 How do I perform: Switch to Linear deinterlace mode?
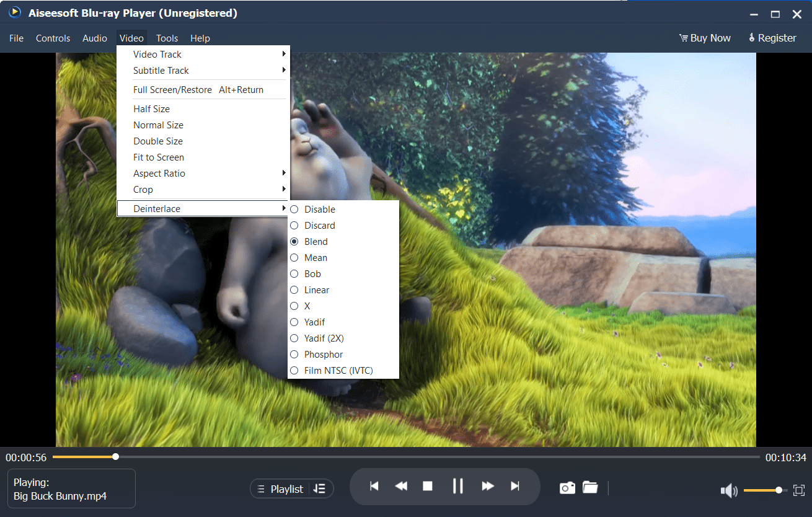tap(343, 290)
